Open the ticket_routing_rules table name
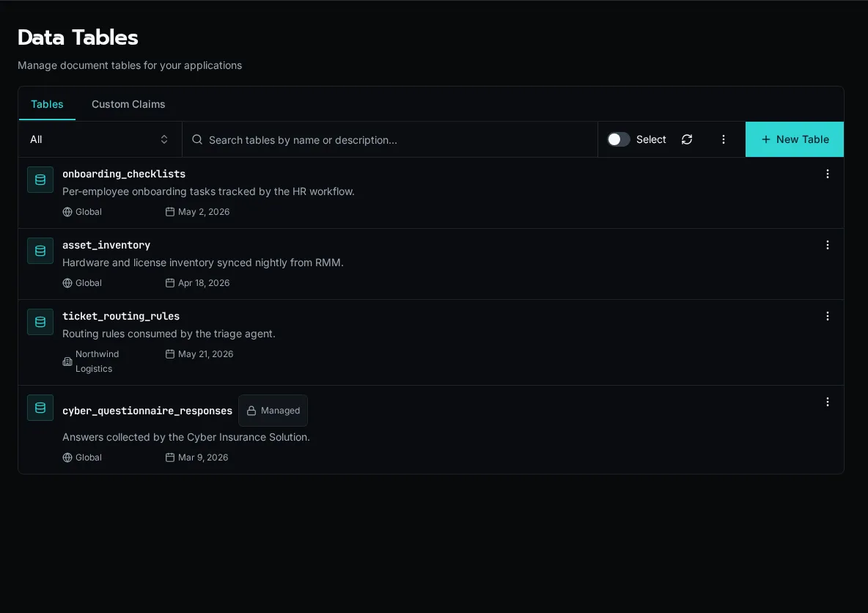Screen dimensions: 868x613 click(x=121, y=316)
